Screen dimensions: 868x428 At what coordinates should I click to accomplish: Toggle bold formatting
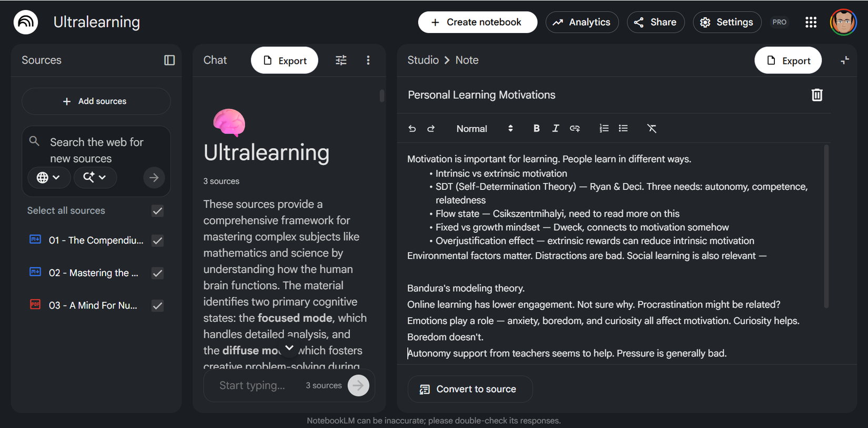[537, 128]
